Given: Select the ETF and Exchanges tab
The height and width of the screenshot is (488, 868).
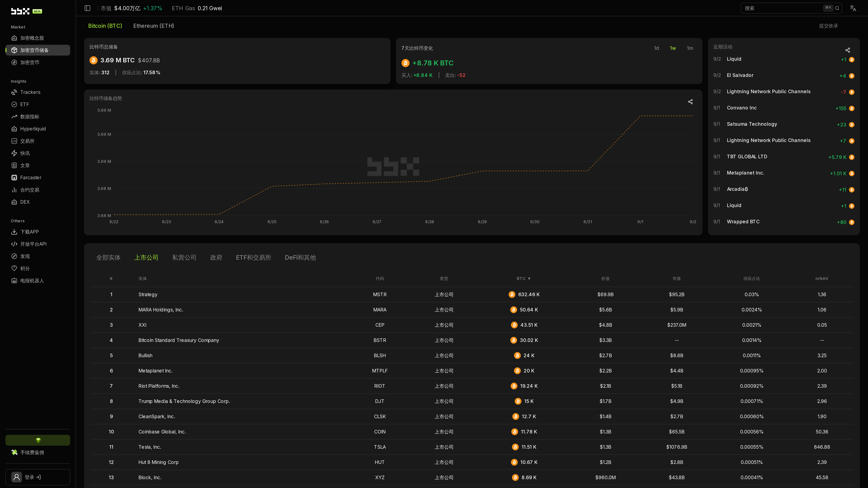Looking at the screenshot, I should 253,258.
